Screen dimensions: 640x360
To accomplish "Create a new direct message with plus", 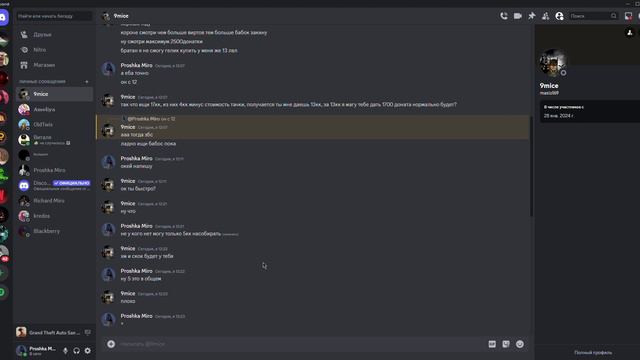I will (87, 82).
